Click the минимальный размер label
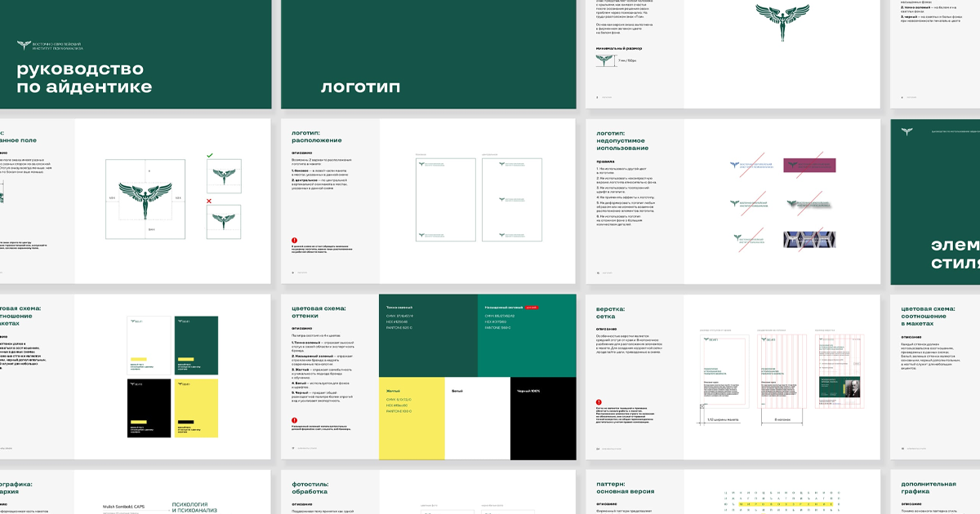This screenshot has width=980, height=514. point(619,48)
